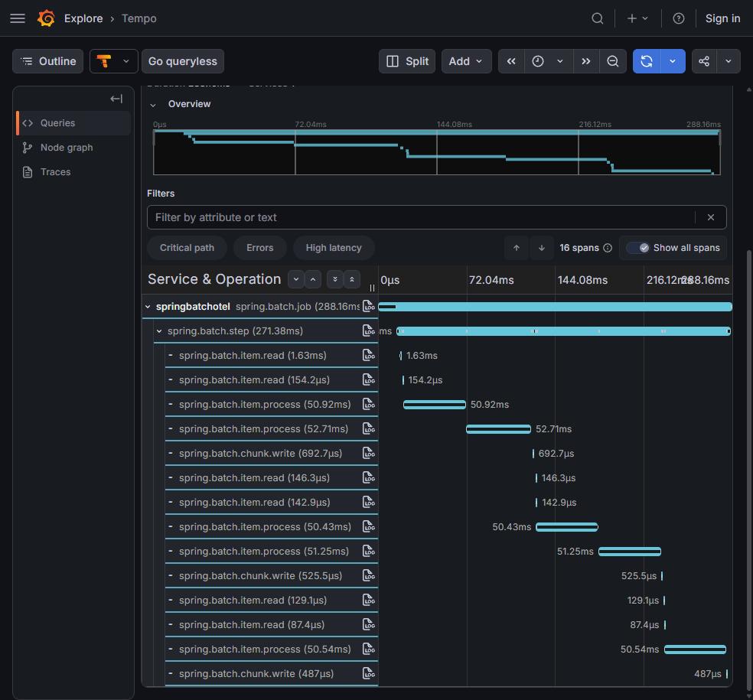
Task: Click the 16 spans info icon
Action: click(608, 248)
